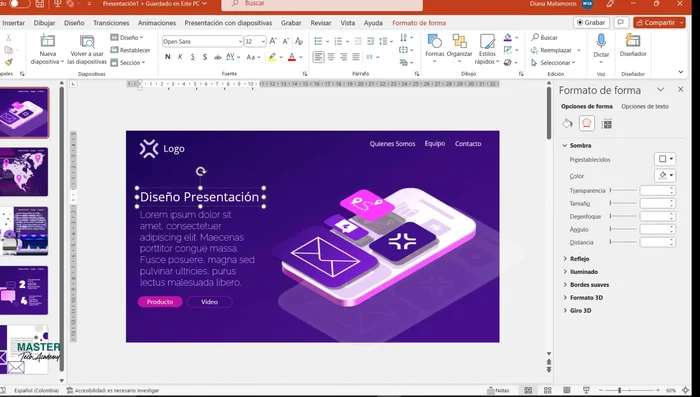Click the font color icon

292,57
